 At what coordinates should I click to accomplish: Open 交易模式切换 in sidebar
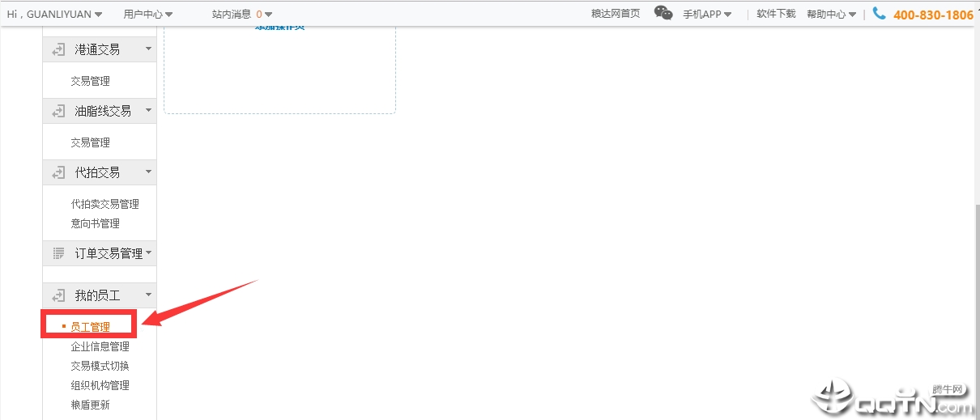pyautogui.click(x=100, y=366)
